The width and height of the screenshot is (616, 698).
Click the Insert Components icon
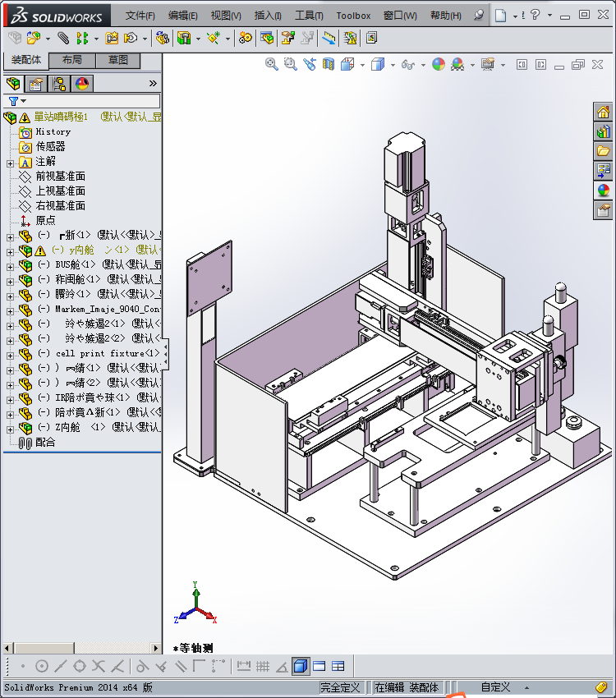click(34, 39)
